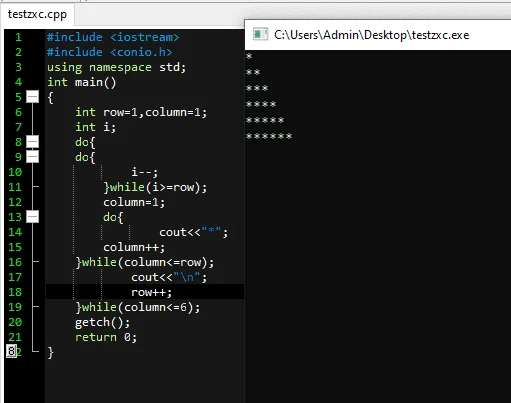Click the 'column=1;' assignment line
The height and width of the screenshot is (403, 511).
click(134, 202)
